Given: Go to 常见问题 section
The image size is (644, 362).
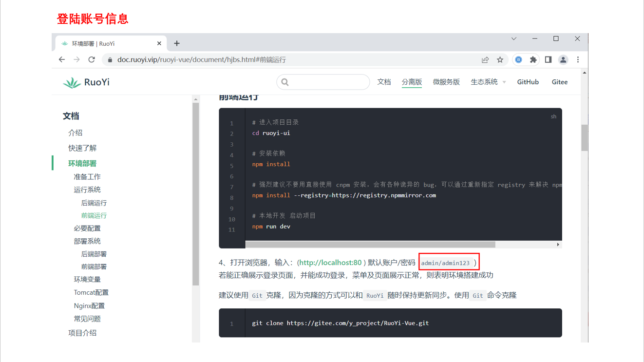Looking at the screenshot, I should point(87,319).
